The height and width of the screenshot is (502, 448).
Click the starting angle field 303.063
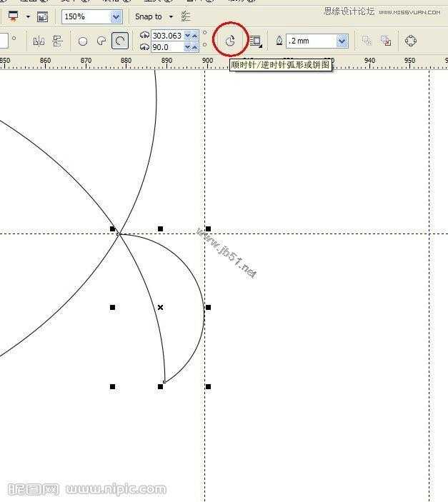[x=167, y=35]
